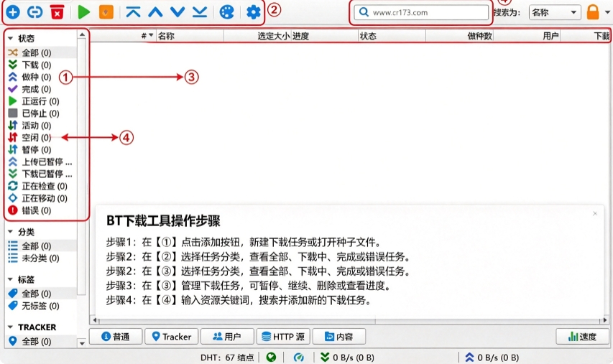Select 全部 (0) under TRACKER
This screenshot has height=364, width=613.
(x=41, y=341)
